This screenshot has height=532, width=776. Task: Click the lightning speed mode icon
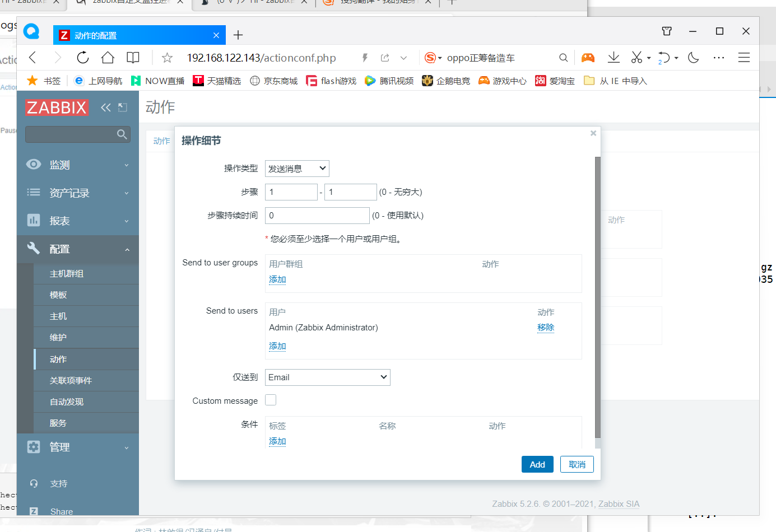click(x=365, y=58)
